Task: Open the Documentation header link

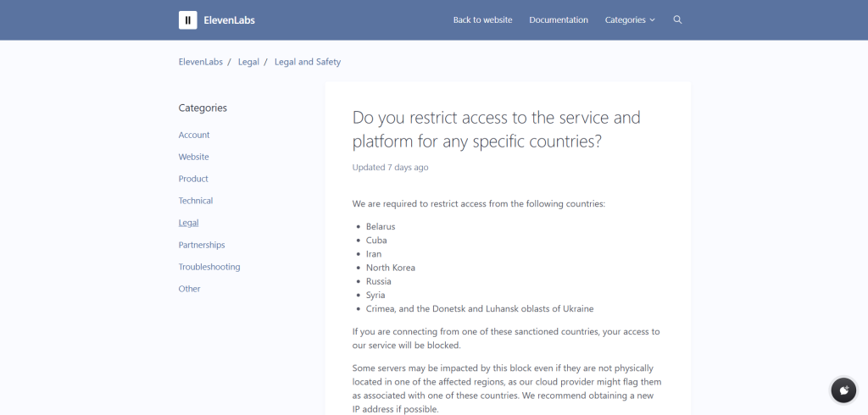Action: 558,20
